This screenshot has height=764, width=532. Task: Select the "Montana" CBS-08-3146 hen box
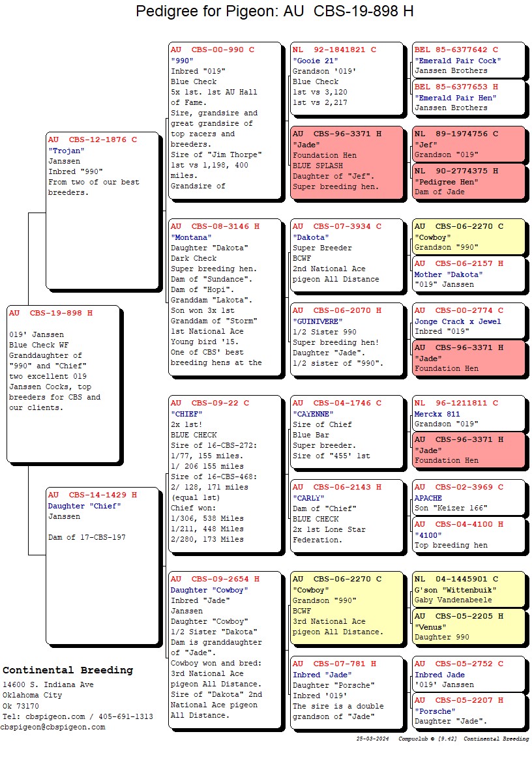point(226,297)
